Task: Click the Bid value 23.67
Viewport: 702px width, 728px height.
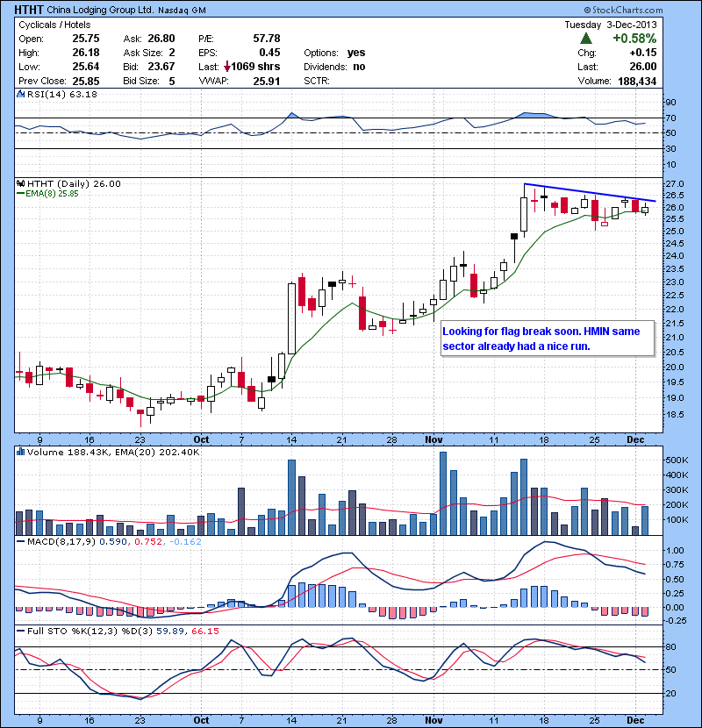Action: click(x=161, y=67)
